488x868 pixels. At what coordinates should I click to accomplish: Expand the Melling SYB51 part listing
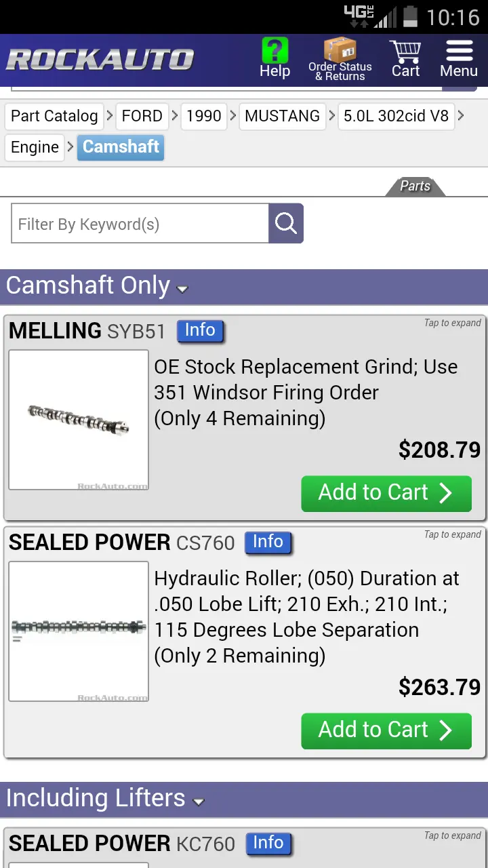pyautogui.click(x=453, y=323)
